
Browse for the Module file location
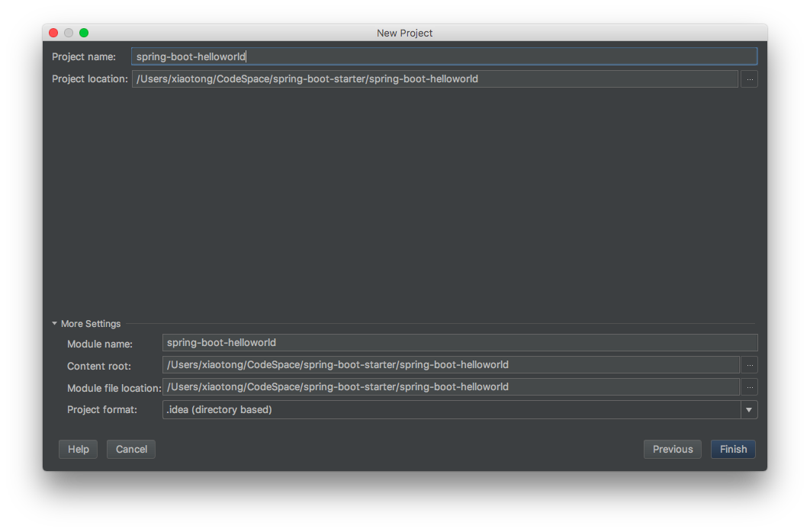coord(750,387)
